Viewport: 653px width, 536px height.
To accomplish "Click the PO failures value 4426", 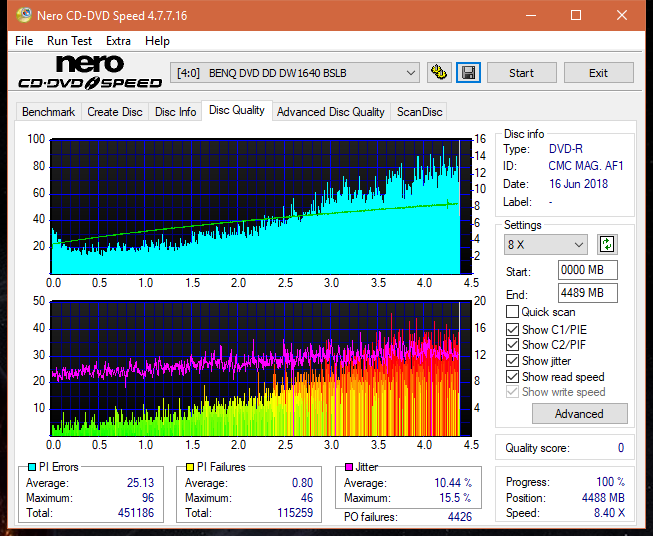I will tap(460, 517).
